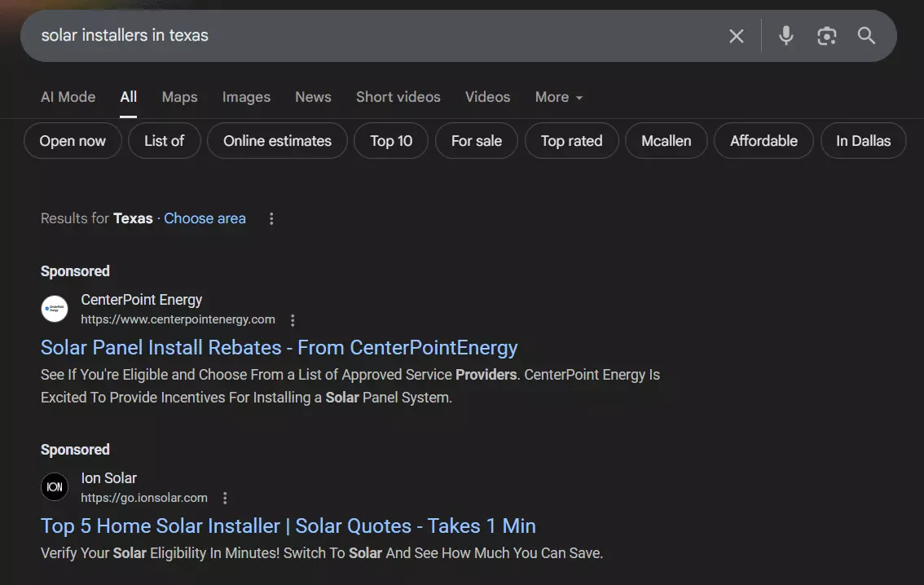Open Solar Panel Install Rebates ad link

tap(279, 348)
